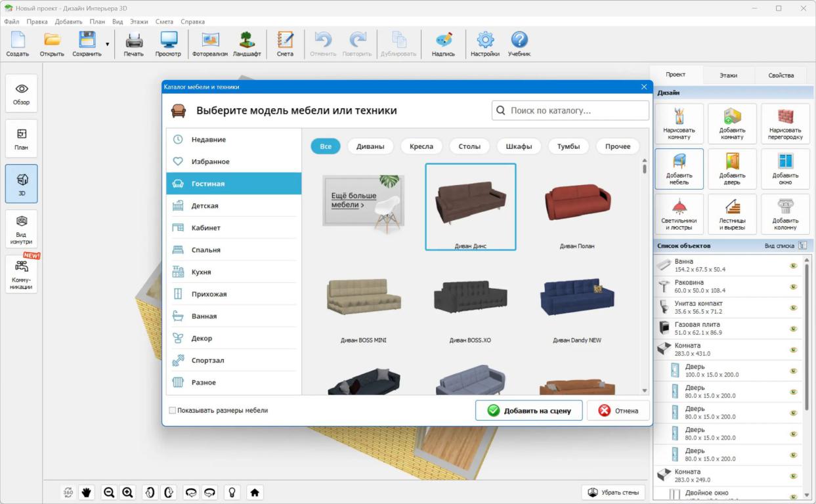Image resolution: width=816 pixels, height=504 pixels.
Task: Open the Этажи menu
Action: (139, 22)
